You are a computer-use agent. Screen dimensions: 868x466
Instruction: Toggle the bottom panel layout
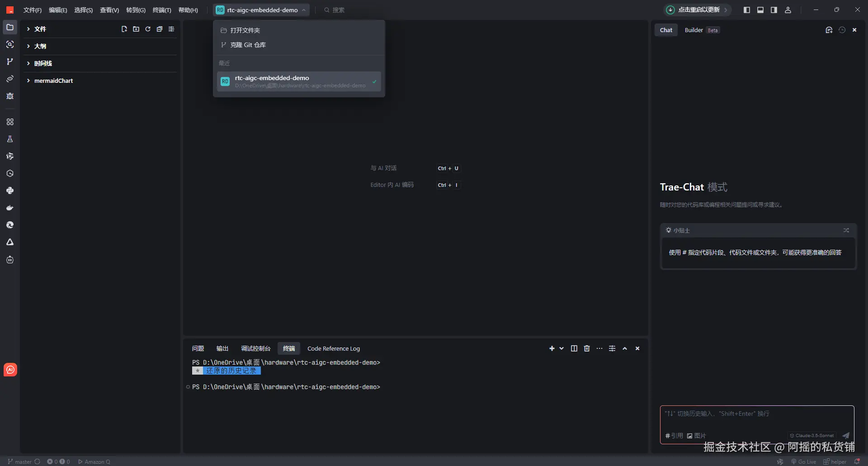tap(760, 10)
